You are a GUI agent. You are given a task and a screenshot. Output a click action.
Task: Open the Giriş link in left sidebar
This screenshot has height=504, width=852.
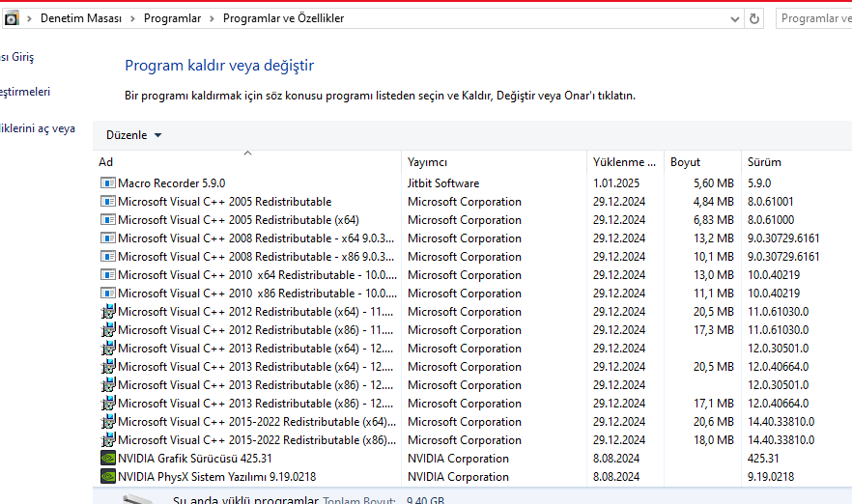tap(16, 57)
